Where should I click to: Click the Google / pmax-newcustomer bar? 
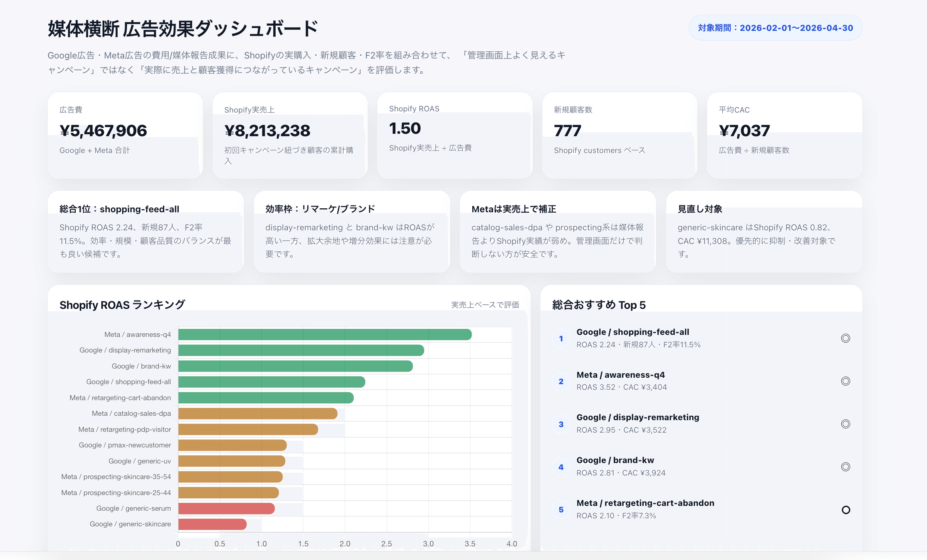[232, 445]
